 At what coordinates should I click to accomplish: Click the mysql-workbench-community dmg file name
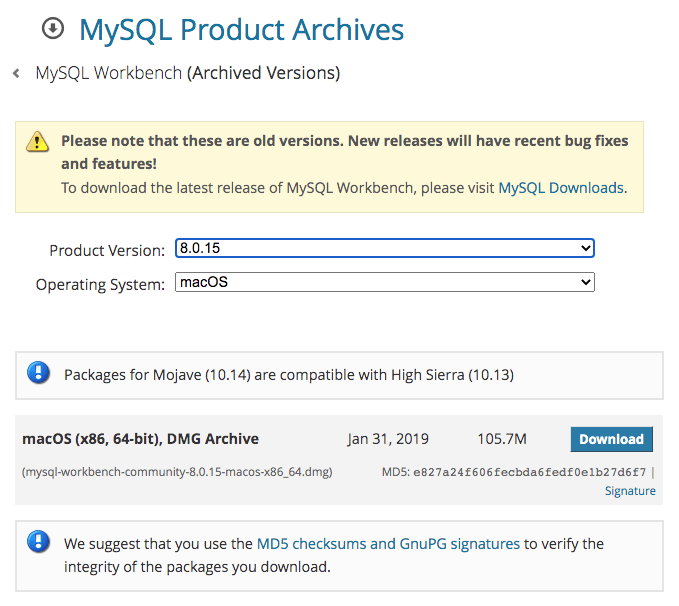click(177, 471)
